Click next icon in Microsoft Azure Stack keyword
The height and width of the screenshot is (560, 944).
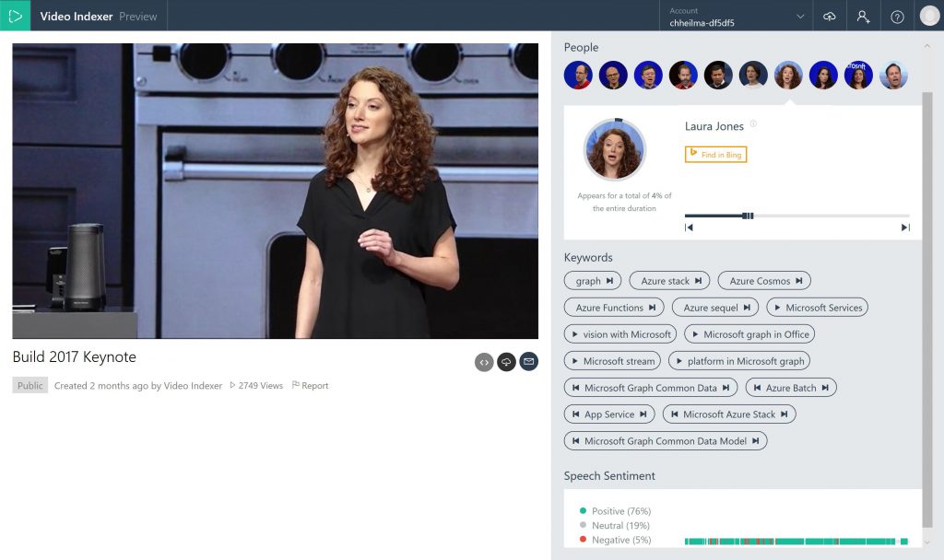[x=785, y=414]
